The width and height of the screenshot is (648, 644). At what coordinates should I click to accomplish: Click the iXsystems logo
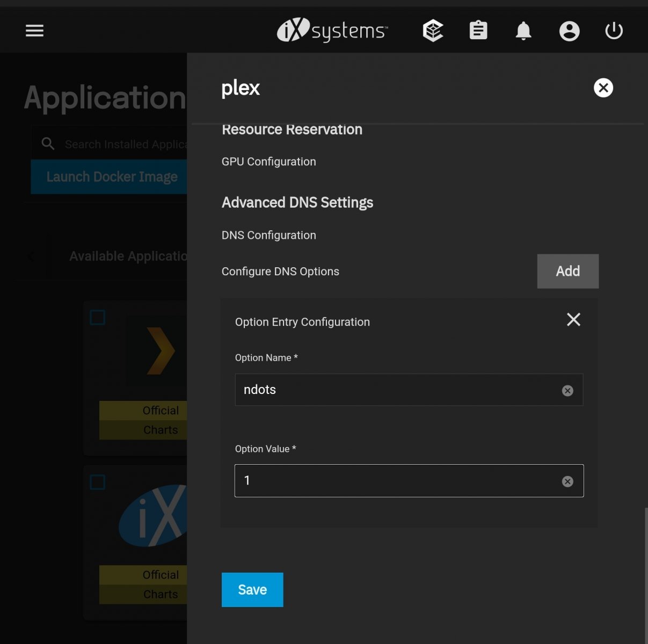pyautogui.click(x=332, y=30)
